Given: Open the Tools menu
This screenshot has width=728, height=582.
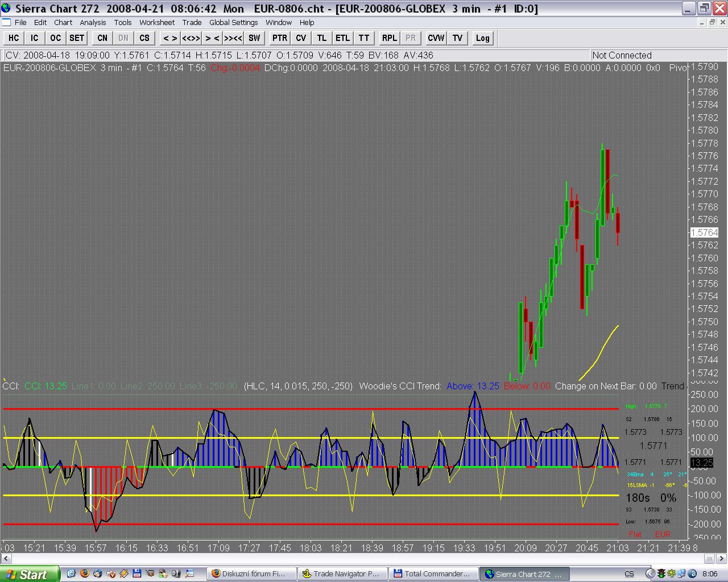Looking at the screenshot, I should [x=123, y=22].
